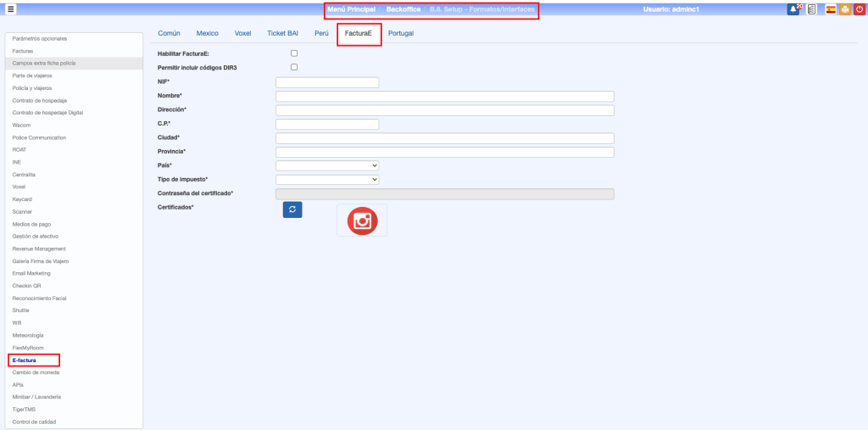The height and width of the screenshot is (430, 868).
Task: Go to Menú Principal breadcrumb link
Action: click(351, 9)
